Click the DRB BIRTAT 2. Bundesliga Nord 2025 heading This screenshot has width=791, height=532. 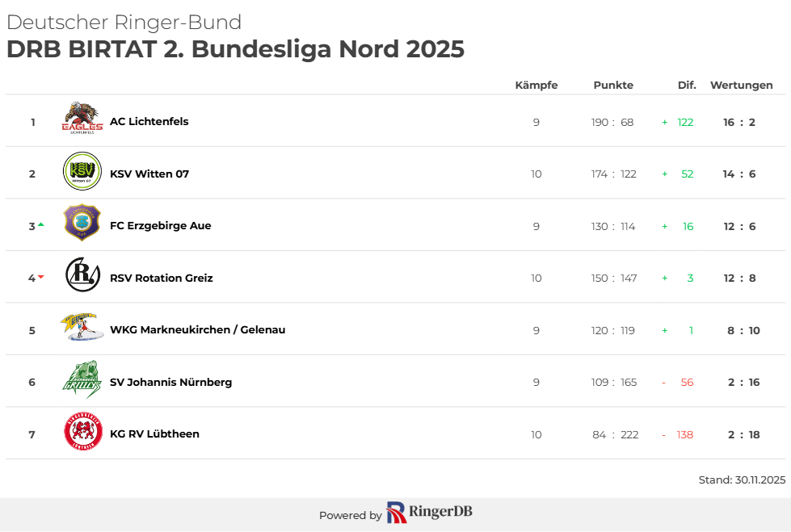point(235,49)
